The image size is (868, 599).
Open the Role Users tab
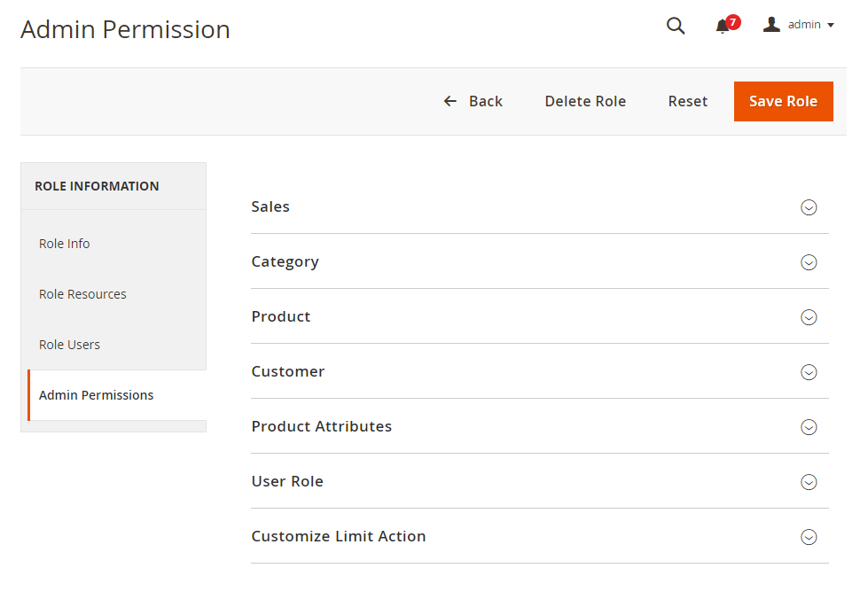pyautogui.click(x=69, y=345)
